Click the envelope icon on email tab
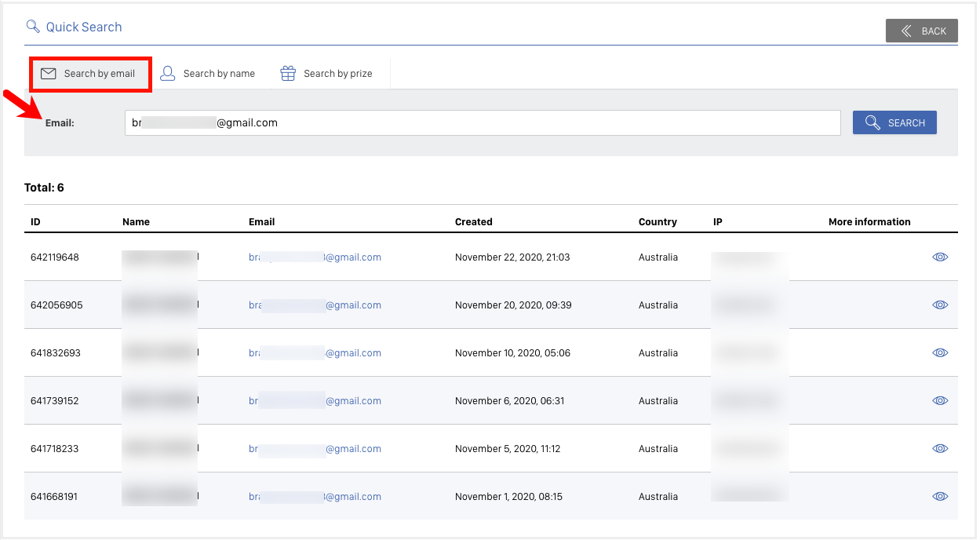The width and height of the screenshot is (980, 540). pos(49,74)
